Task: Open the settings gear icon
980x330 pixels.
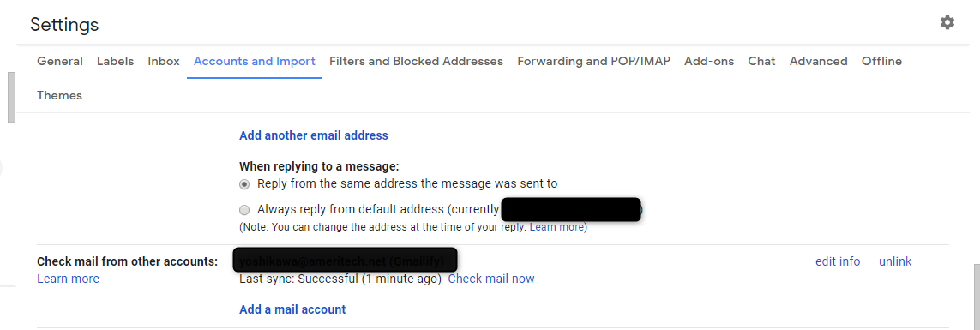Action: coord(947,23)
